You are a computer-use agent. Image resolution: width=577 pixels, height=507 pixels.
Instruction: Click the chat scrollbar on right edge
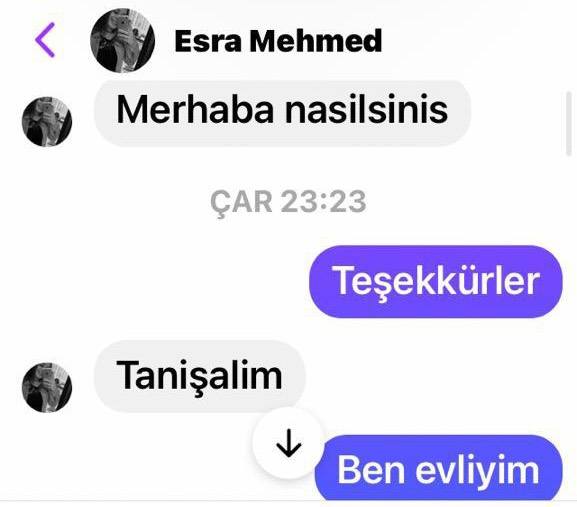(x=569, y=124)
